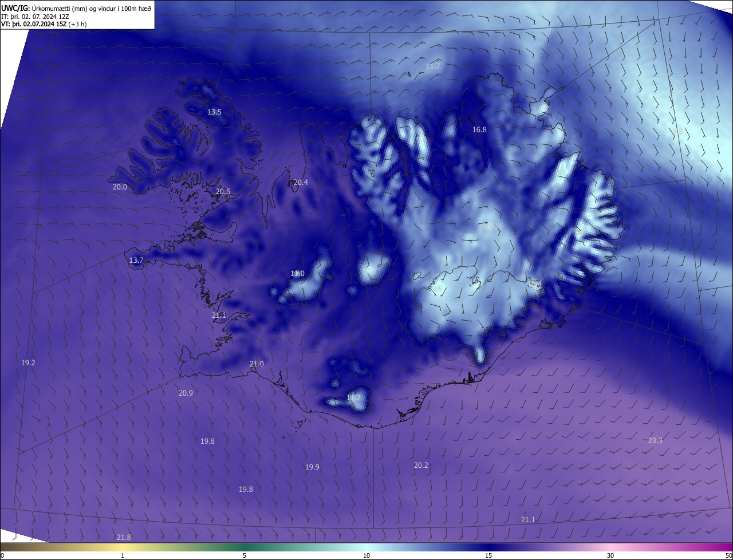The height and width of the screenshot is (560, 733).
Task: Click the 15 tick on the colour scale
Action: pyautogui.click(x=488, y=555)
